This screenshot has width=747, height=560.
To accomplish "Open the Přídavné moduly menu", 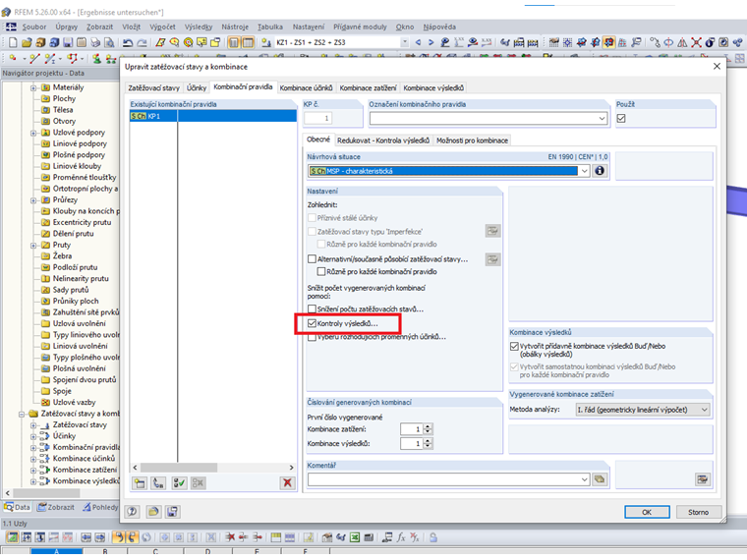I will (360, 28).
